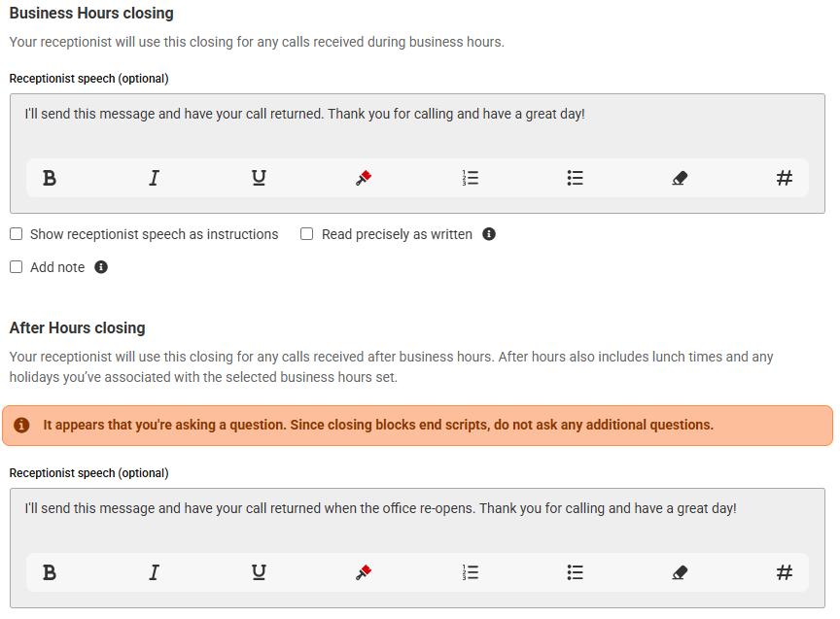Insert numbered list in After Hours editor
The image size is (840, 619).
click(x=471, y=572)
